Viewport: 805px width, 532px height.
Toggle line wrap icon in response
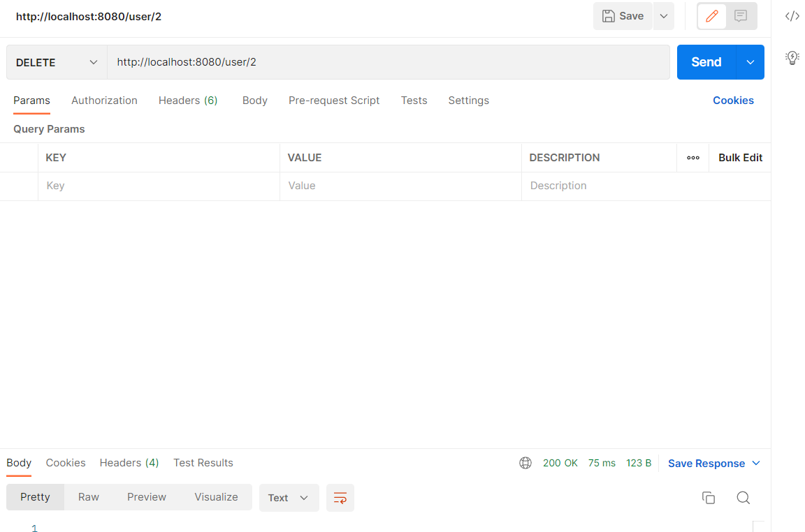[340, 498]
